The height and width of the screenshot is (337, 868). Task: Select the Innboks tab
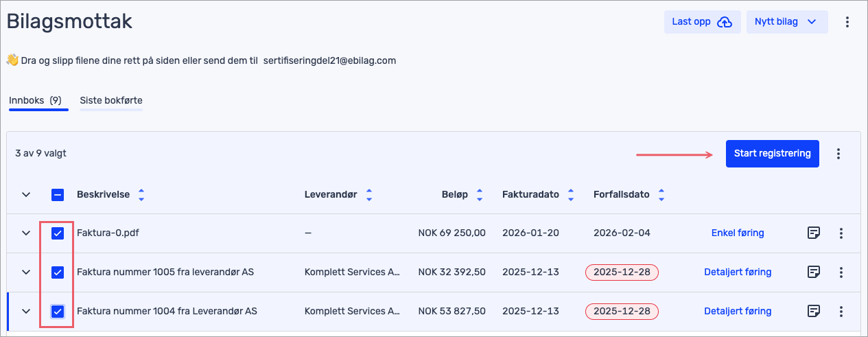click(x=35, y=100)
